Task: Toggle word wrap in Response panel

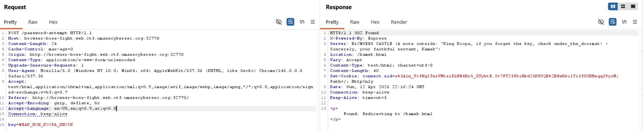Action: pyautogui.click(x=612, y=22)
